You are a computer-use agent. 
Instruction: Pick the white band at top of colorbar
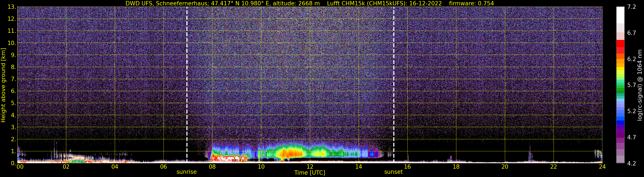point(620,15)
